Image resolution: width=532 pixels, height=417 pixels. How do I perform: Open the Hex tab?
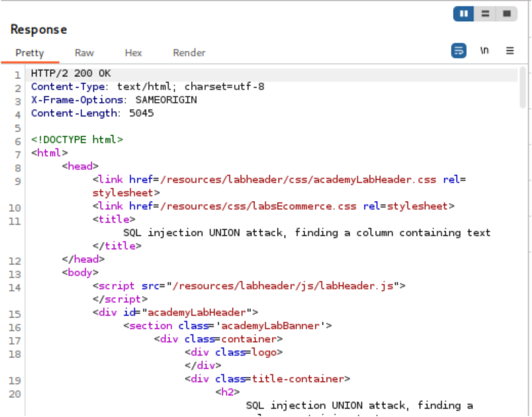pyautogui.click(x=133, y=52)
